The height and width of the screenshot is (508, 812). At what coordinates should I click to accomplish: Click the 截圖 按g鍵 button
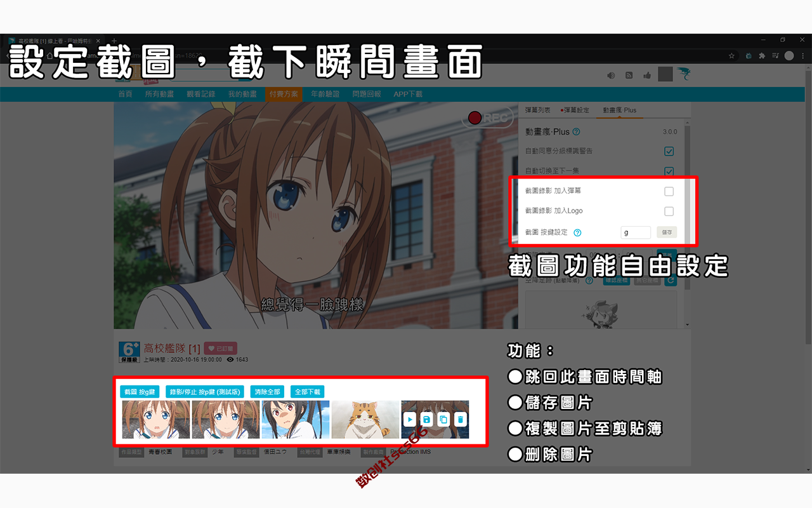click(x=140, y=392)
